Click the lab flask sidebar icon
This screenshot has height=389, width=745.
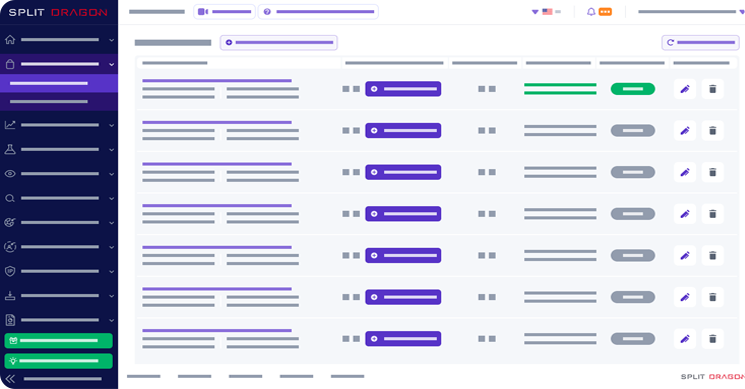pos(10,149)
